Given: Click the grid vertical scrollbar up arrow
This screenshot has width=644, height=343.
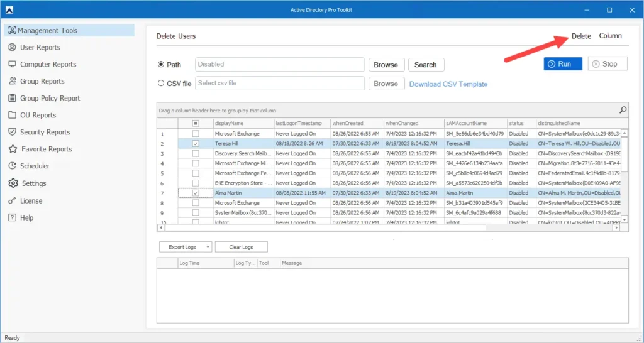Looking at the screenshot, I should point(625,133).
